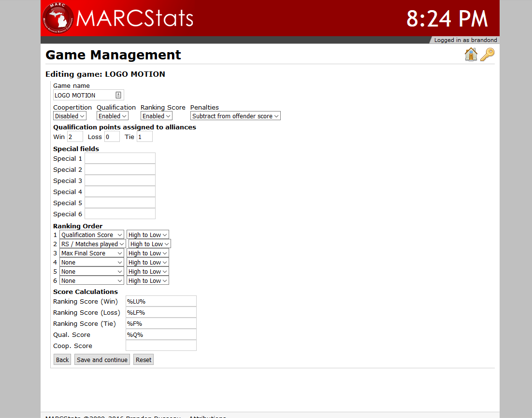This screenshot has height=418, width=532.
Task: Click Ranking Score (Loss) formula field
Action: pyautogui.click(x=161, y=312)
